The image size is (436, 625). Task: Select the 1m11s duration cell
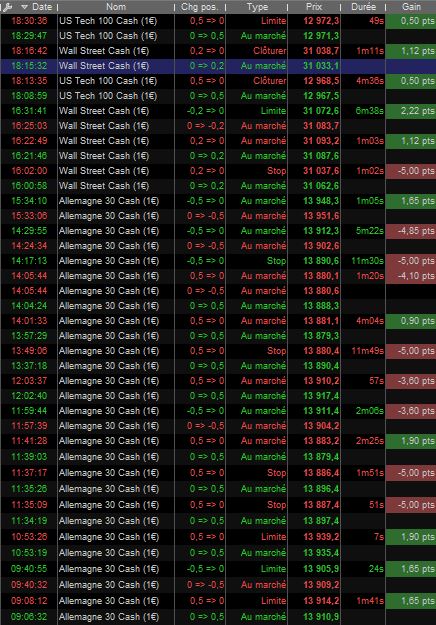pos(370,51)
